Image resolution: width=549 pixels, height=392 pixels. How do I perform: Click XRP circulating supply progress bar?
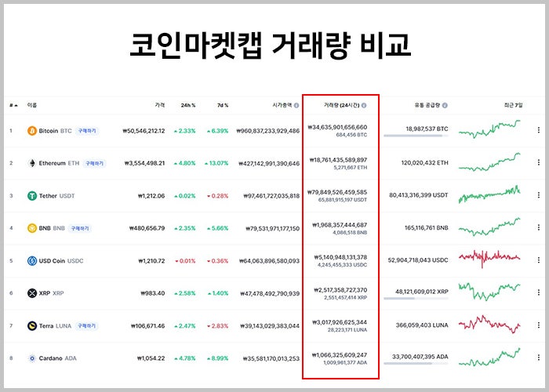click(416, 299)
